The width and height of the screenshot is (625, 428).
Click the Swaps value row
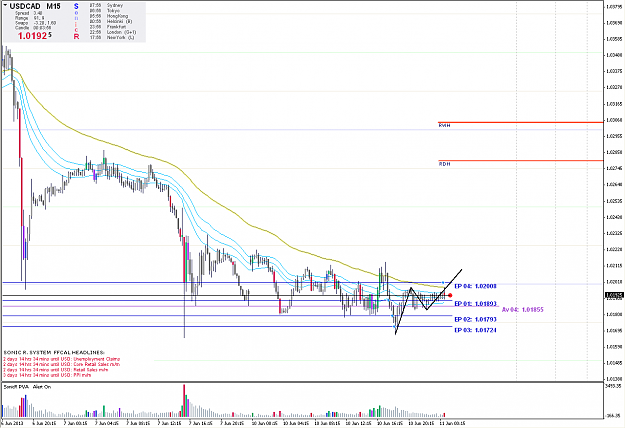(36, 23)
